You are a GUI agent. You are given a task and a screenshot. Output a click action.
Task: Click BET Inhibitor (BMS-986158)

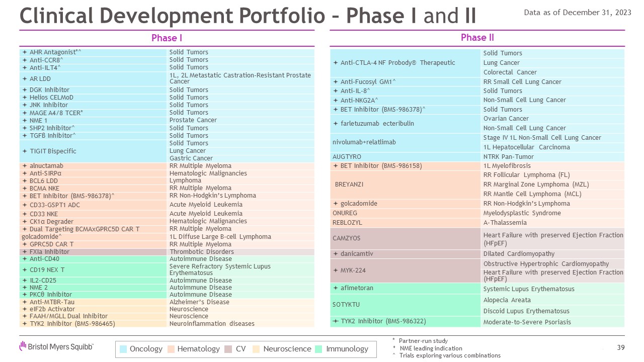coord(406,166)
